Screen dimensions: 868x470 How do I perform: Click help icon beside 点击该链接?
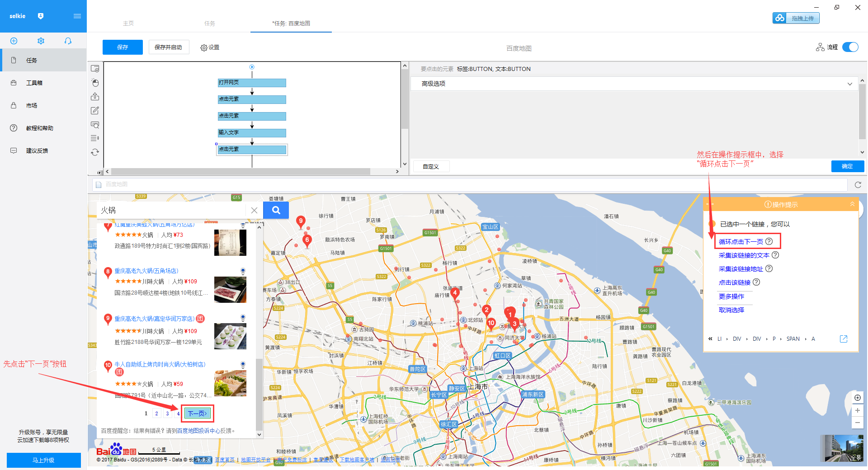pos(756,282)
